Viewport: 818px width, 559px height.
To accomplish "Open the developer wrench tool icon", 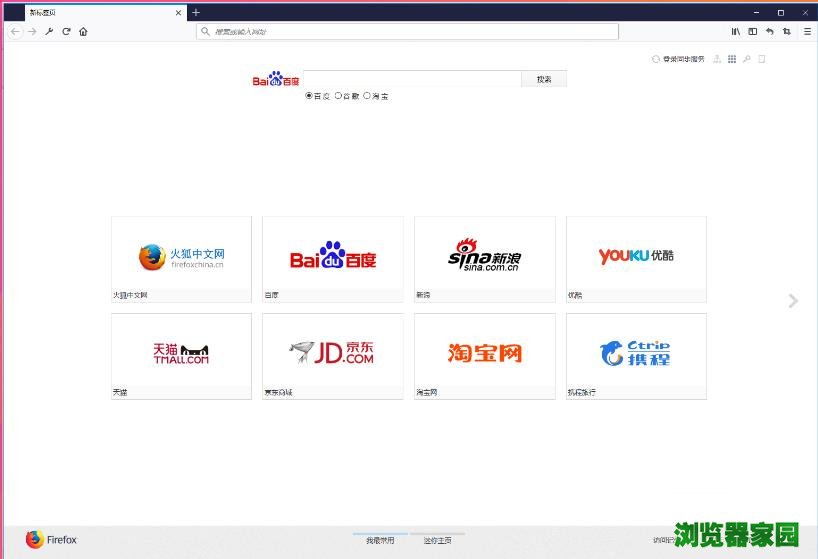I will pos(49,32).
